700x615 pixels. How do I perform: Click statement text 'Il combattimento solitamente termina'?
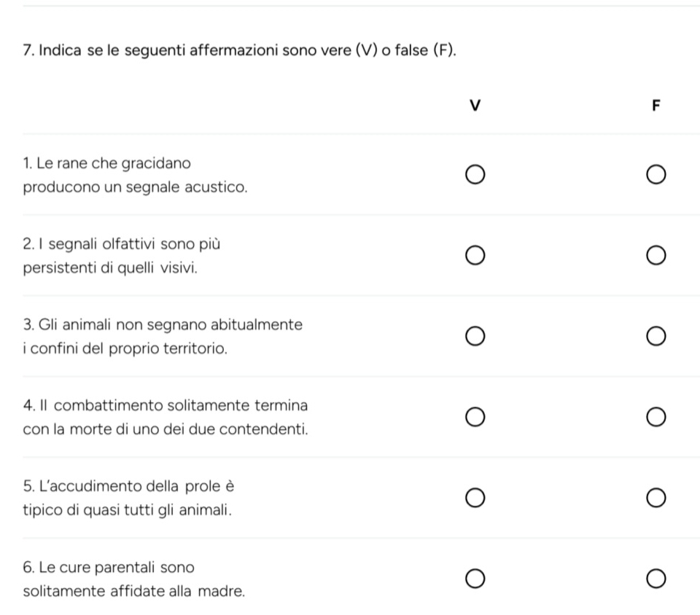pos(166,404)
